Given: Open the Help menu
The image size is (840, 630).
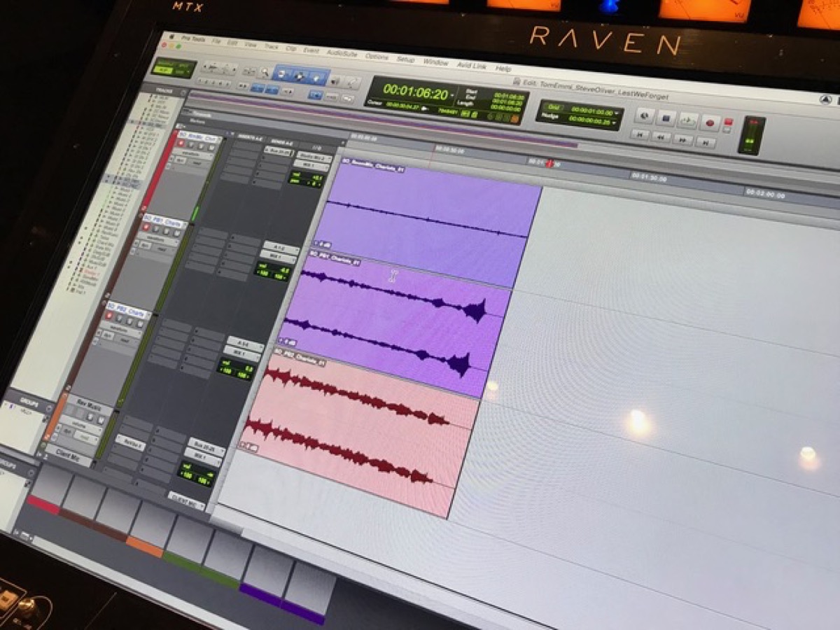Looking at the screenshot, I should (503, 69).
